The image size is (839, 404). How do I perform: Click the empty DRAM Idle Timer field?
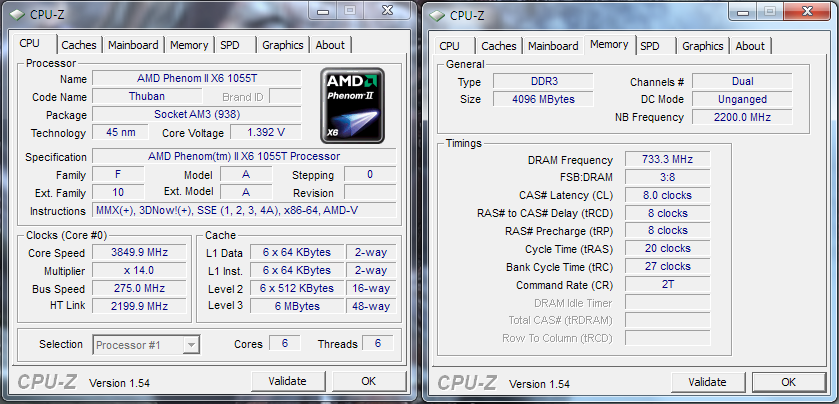667,302
